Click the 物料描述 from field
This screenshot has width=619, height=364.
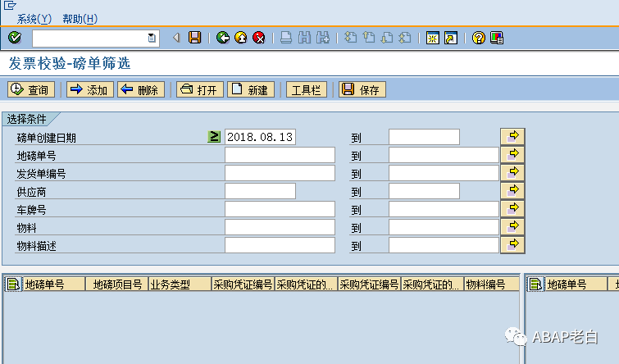click(280, 245)
